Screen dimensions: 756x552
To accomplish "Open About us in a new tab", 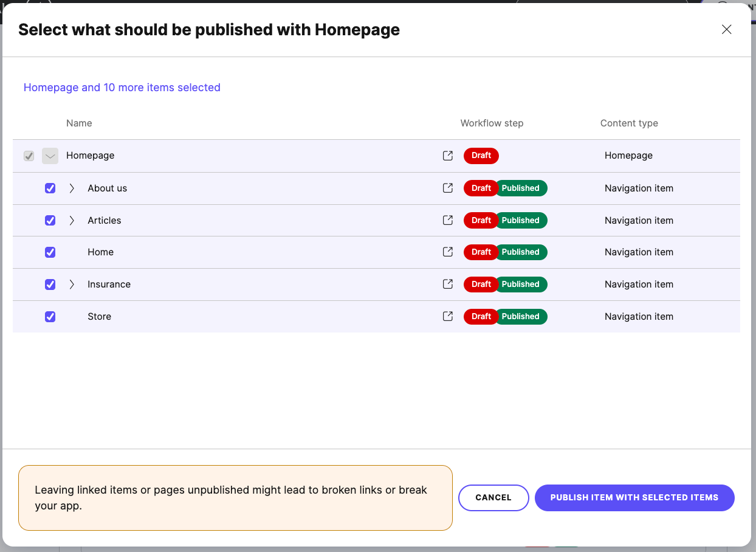I will pyautogui.click(x=448, y=188).
